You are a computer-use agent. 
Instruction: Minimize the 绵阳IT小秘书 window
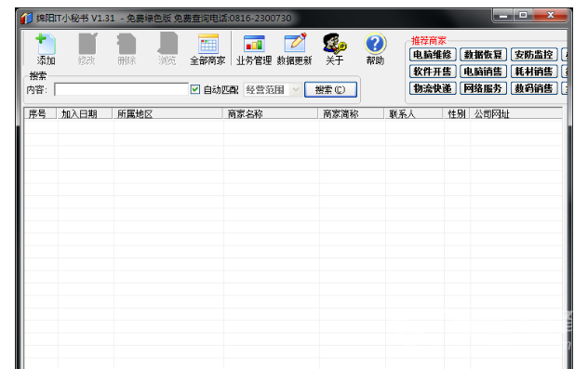pos(503,16)
